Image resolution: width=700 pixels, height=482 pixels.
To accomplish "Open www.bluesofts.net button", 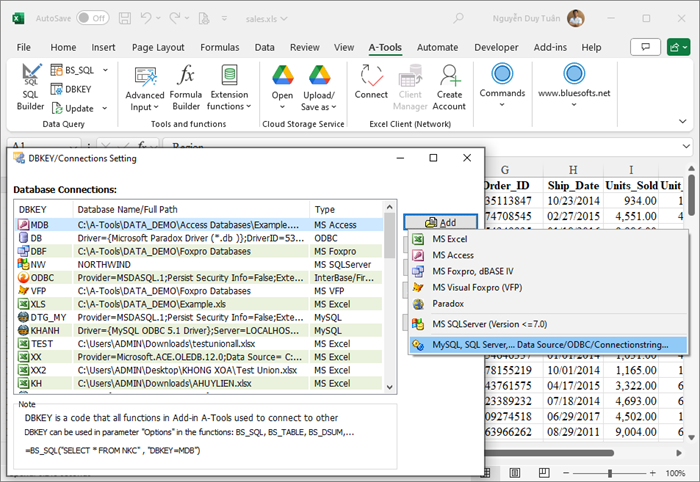I will tap(574, 85).
